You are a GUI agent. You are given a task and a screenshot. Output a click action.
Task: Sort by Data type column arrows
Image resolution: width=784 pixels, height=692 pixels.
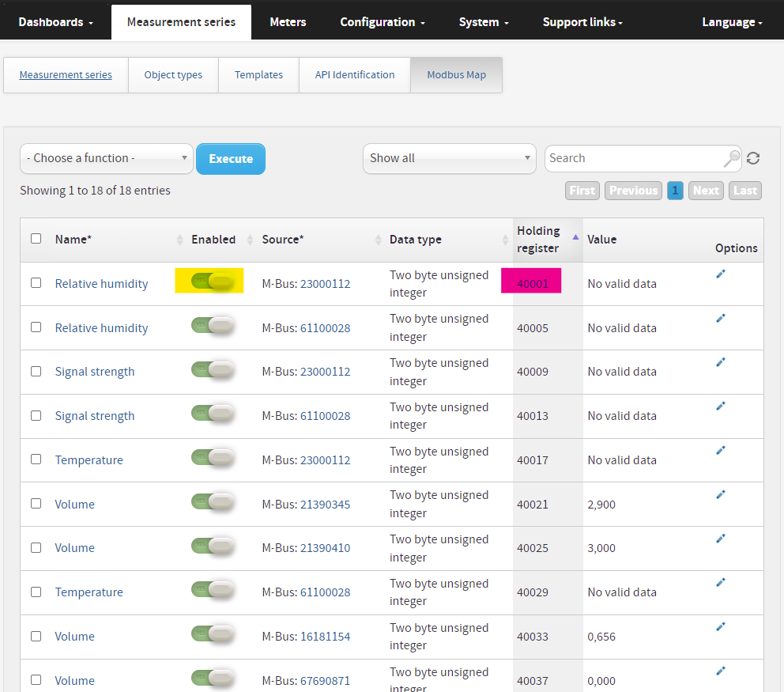coord(505,240)
